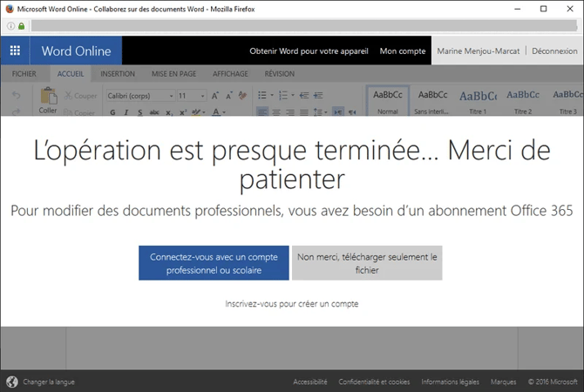584x392 pixels.
Task: Click Inscrivez-vous pour créer un compte
Action: [x=292, y=304]
